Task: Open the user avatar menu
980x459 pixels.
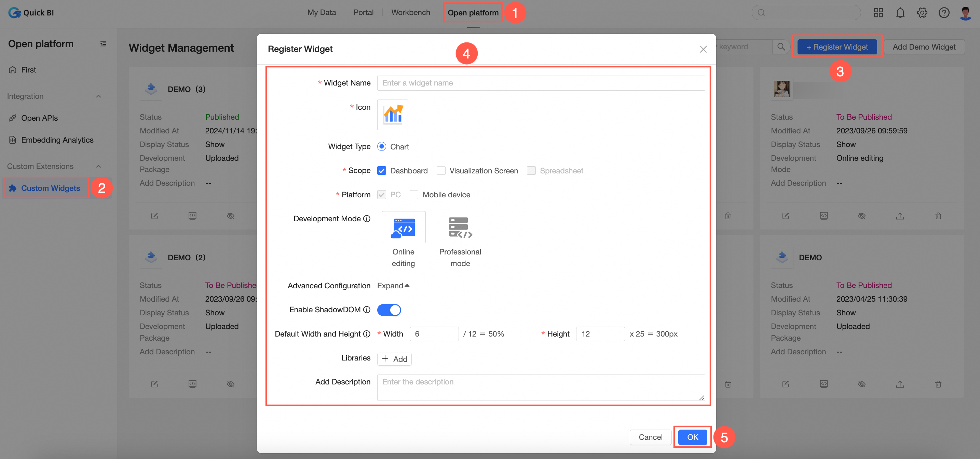Action: [x=965, y=13]
